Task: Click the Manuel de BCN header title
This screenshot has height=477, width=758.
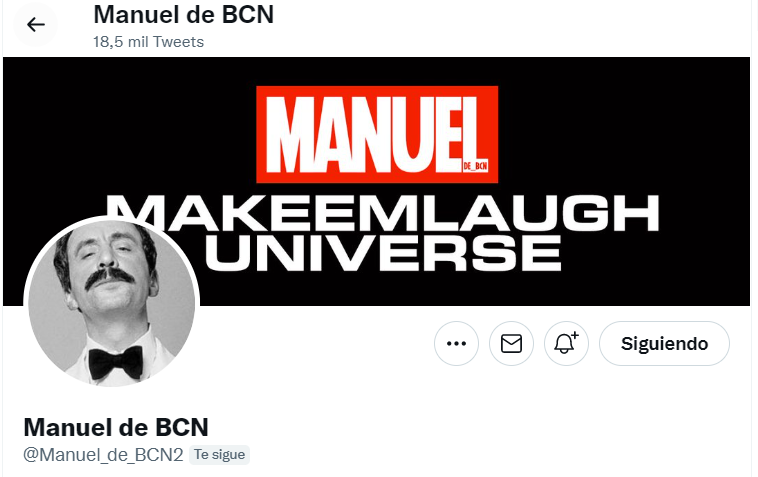Action: (183, 14)
